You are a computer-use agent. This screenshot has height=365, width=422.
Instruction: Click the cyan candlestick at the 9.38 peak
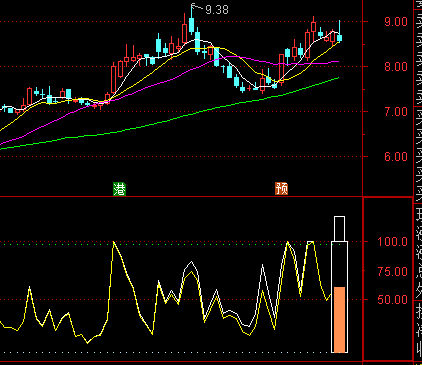(191, 25)
